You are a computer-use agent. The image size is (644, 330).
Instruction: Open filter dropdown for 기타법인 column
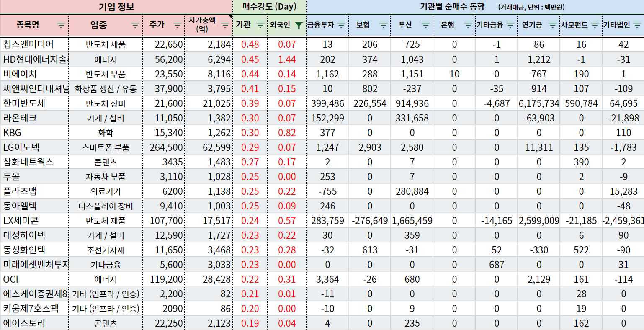637,25
